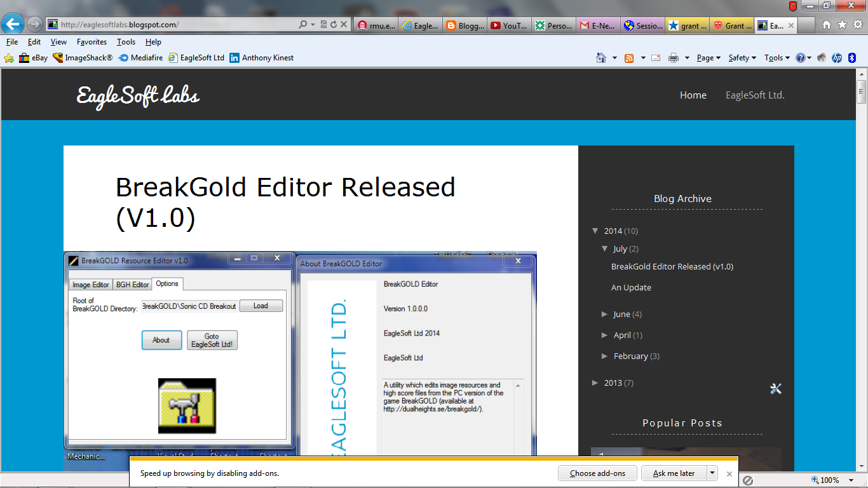Open the gear Tools icon beside tabs
Screen dimensions: 868x488
click(857, 25)
